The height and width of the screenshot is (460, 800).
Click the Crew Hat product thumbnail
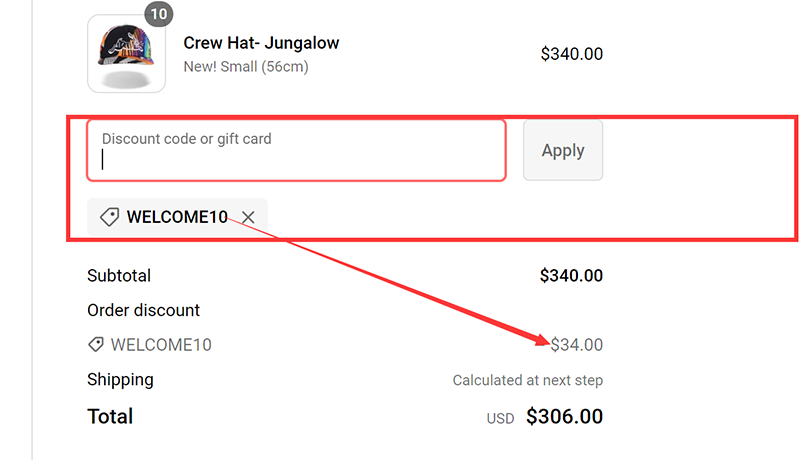[x=126, y=54]
